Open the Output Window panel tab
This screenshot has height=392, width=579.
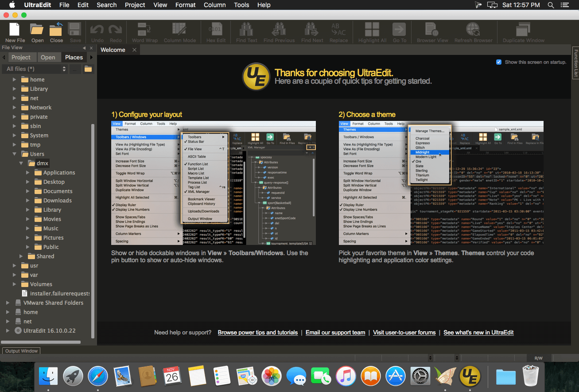[21, 351]
